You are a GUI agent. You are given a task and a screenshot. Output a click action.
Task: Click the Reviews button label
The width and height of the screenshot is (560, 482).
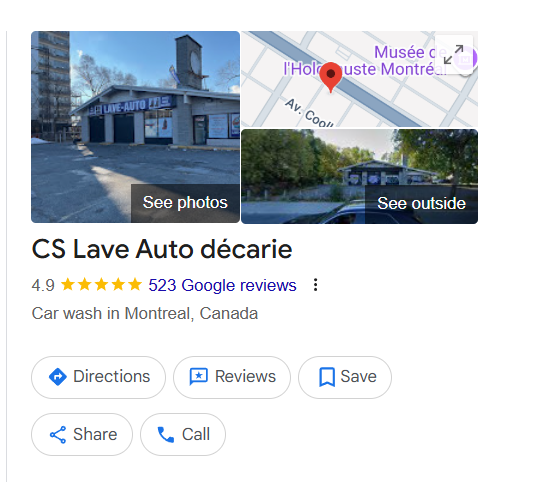[245, 377]
